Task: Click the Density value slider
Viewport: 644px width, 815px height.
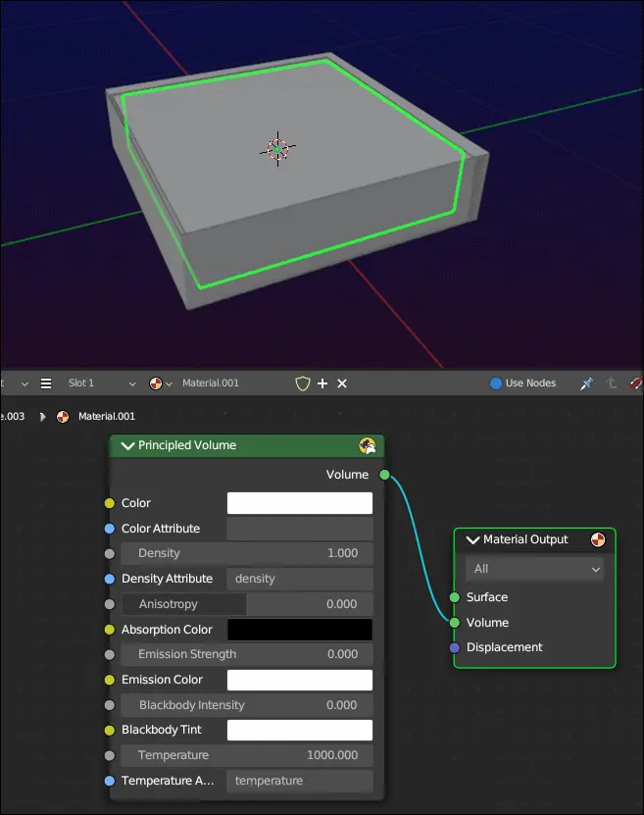Action: 247,553
